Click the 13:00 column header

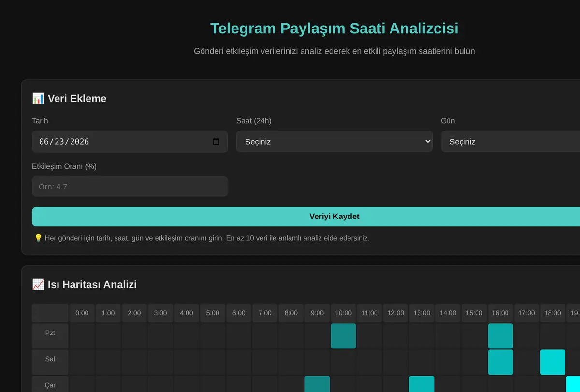[422, 313]
